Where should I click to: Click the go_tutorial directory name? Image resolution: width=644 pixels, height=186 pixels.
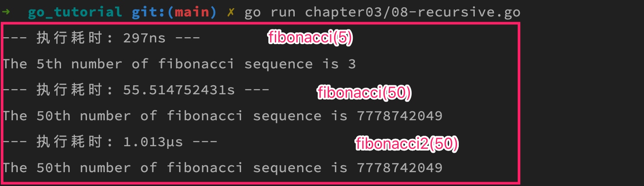[x=75, y=12]
